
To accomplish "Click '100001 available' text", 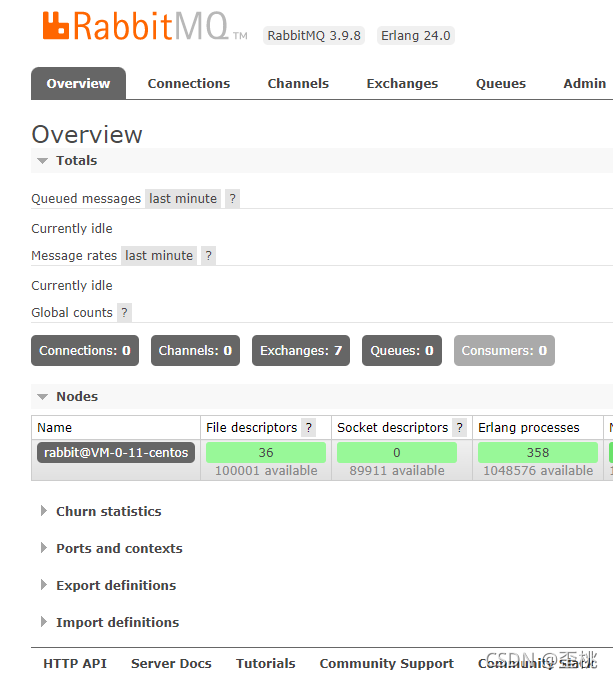I will (266, 470).
